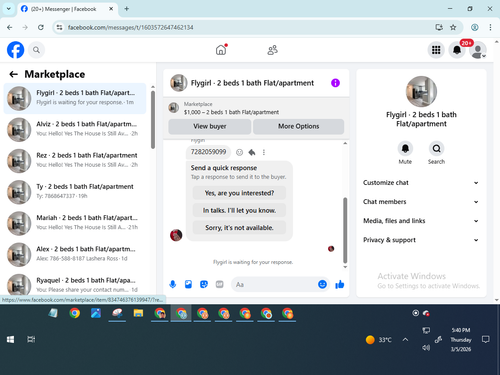The width and height of the screenshot is (500, 375).
Task: Send a thumbs-up like
Action: pos(340,284)
